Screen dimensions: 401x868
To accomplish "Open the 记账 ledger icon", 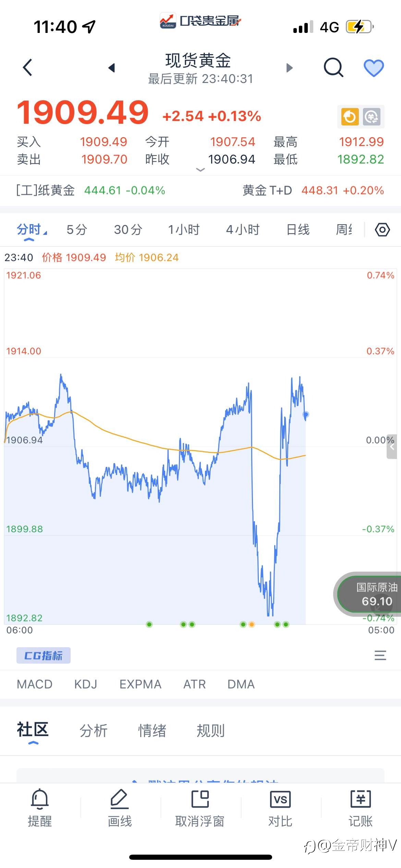I will tap(361, 799).
